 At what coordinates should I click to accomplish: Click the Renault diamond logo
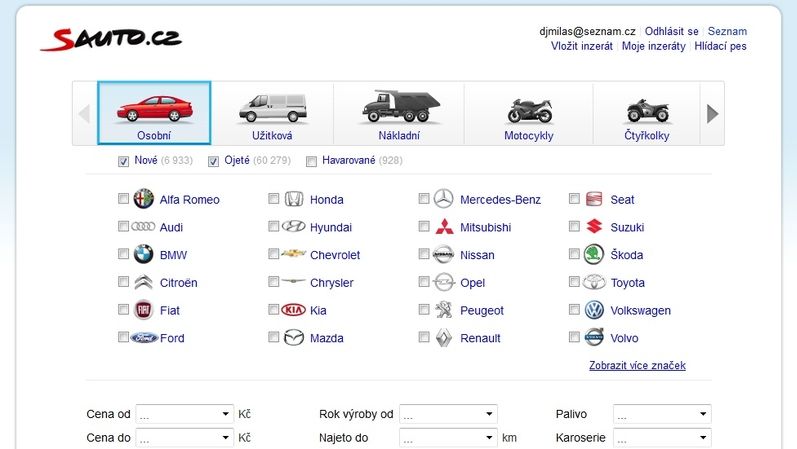(x=444, y=338)
